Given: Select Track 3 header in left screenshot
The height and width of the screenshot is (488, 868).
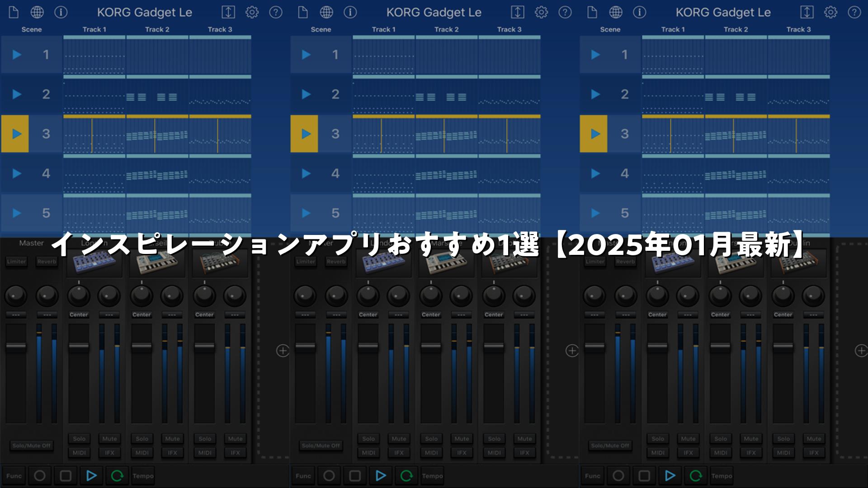Looking at the screenshot, I should tap(220, 29).
